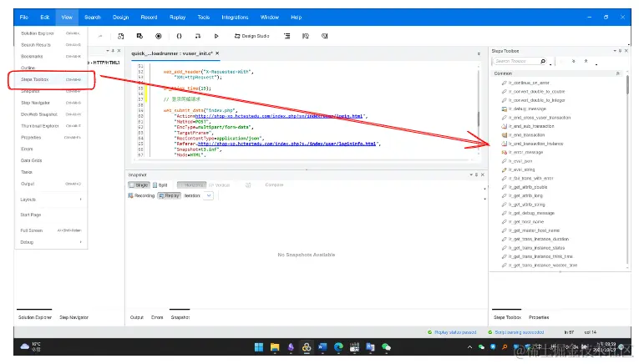The width and height of the screenshot is (639, 364).
Task: Close the vuser_init.c editor tab
Action: click(218, 53)
